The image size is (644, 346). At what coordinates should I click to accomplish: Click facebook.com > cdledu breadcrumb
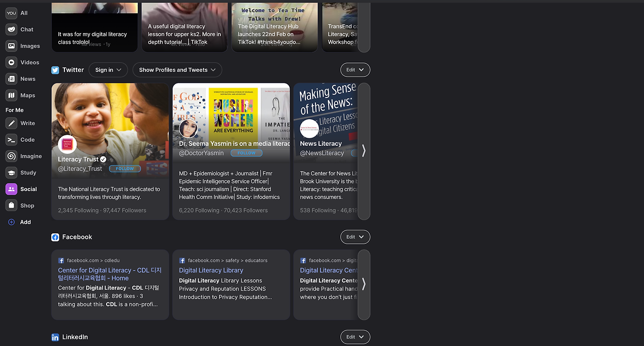pyautogui.click(x=93, y=261)
